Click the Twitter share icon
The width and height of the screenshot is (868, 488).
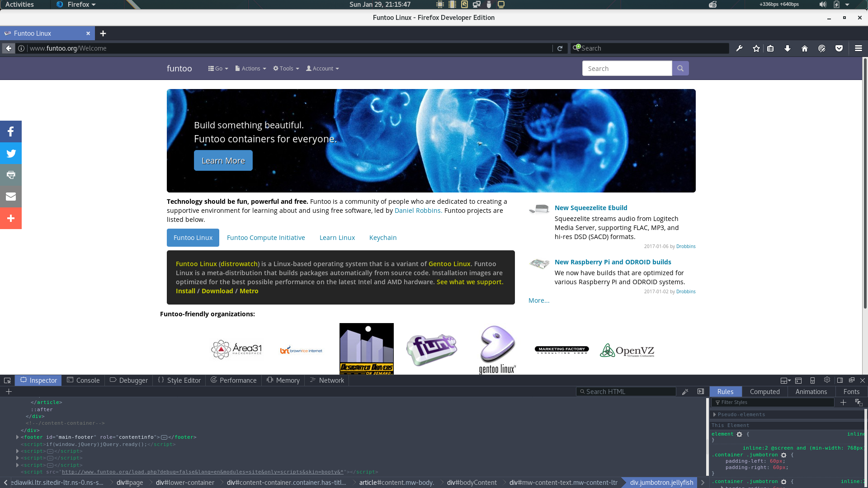pos(11,153)
